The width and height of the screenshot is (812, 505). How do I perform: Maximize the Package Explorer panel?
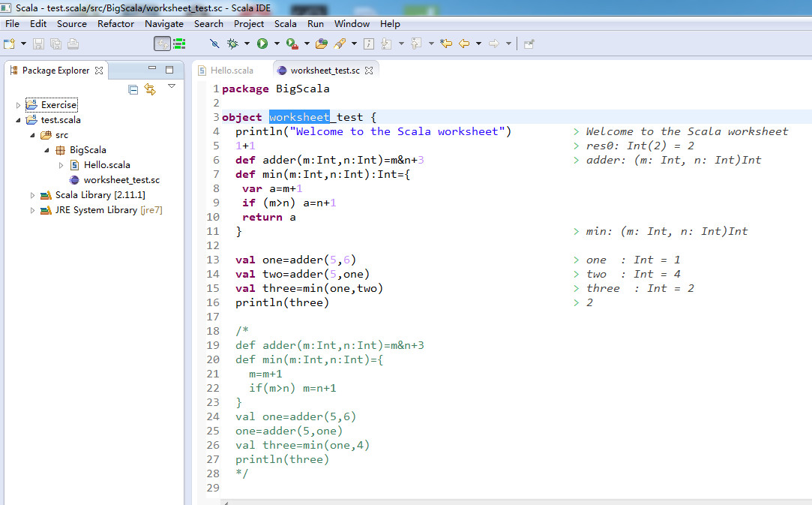[x=169, y=70]
